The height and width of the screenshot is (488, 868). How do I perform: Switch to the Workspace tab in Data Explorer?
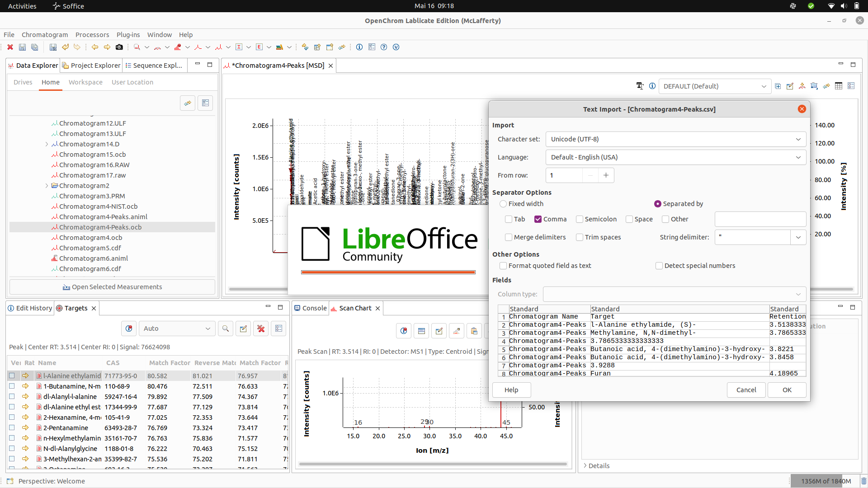[85, 82]
